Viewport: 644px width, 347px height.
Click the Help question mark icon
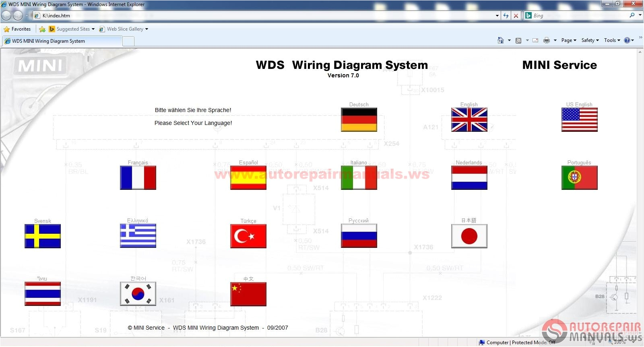[x=627, y=40]
